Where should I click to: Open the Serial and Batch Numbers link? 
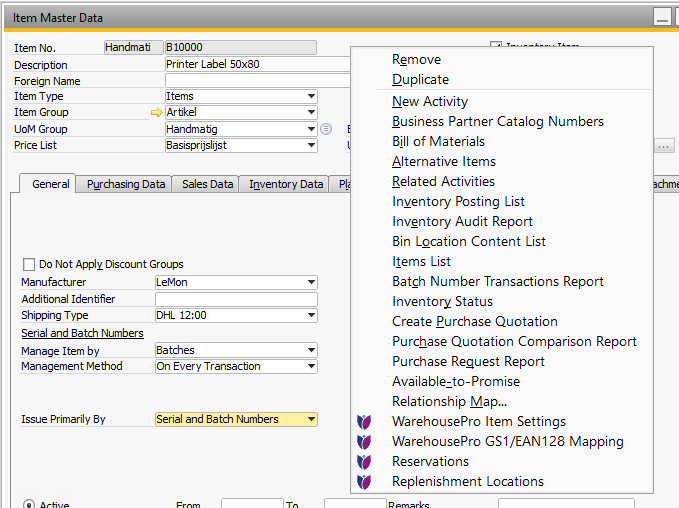click(82, 333)
